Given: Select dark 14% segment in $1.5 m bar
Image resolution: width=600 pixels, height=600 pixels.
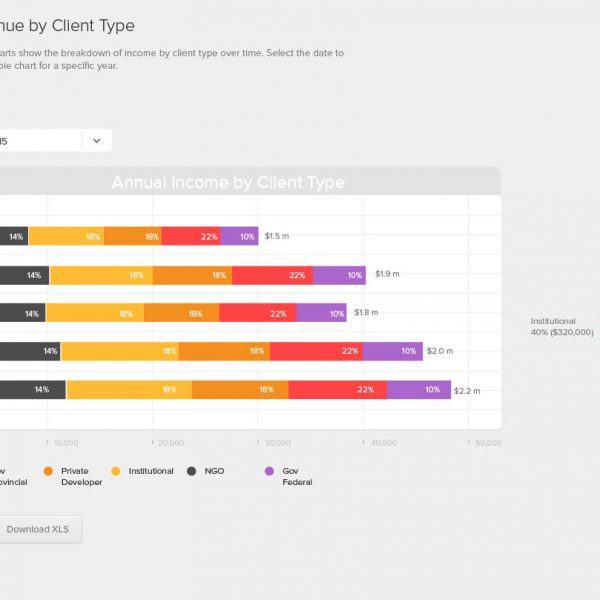Looking at the screenshot, I should click(x=14, y=236).
